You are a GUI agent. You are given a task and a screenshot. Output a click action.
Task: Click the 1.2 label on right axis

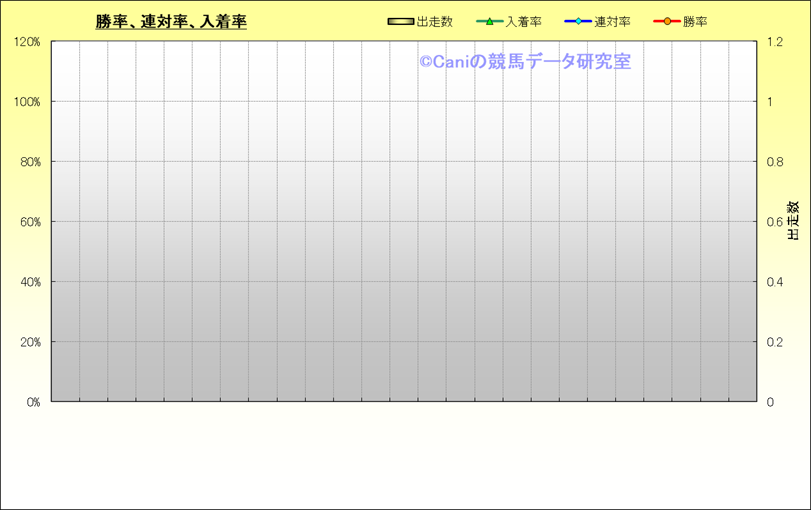click(x=775, y=42)
